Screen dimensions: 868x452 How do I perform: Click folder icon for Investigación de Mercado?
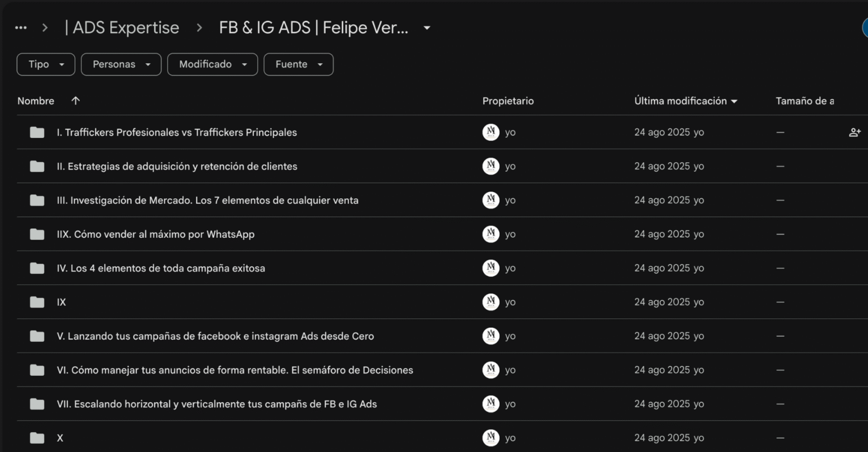point(37,201)
